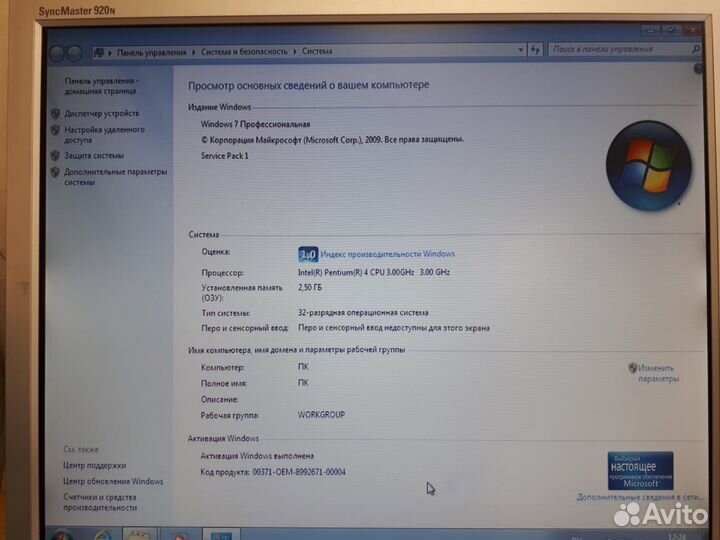Click the magnifier icon in the search box
This screenshot has height=540, width=720.
coord(696,49)
